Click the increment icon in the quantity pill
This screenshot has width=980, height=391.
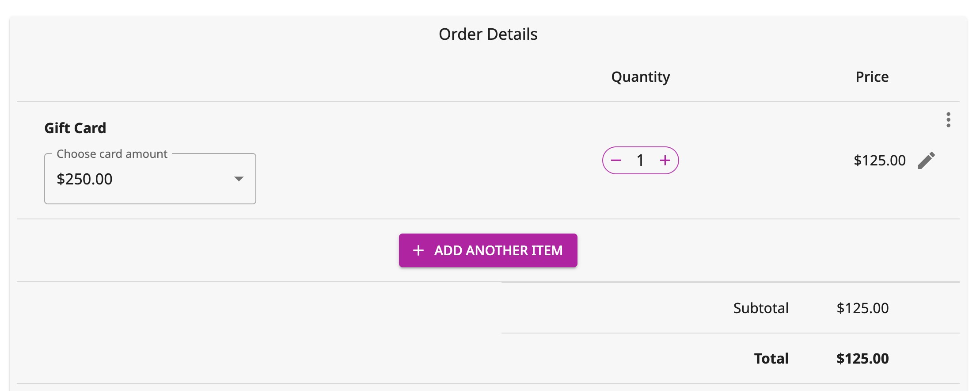click(x=666, y=160)
